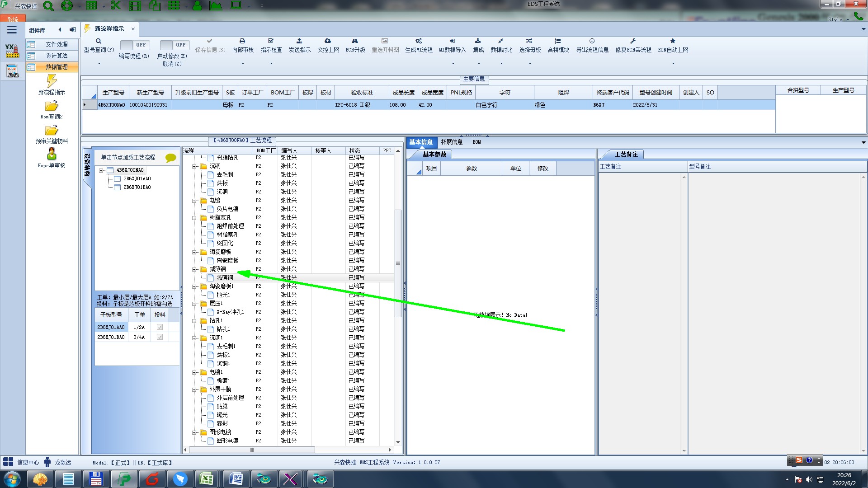Viewport: 868px width, 488px height.
Task: Click the 生成MI流程 gear icon
Action: click(x=419, y=41)
